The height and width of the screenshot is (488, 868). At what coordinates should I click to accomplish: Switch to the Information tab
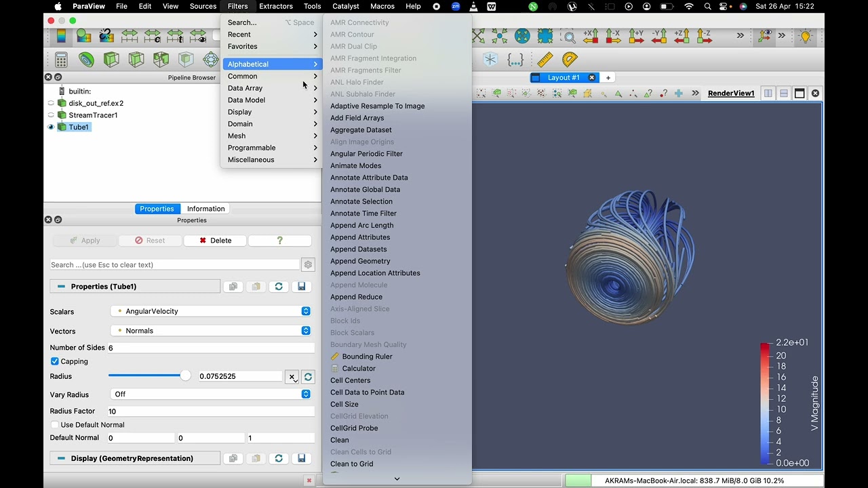pos(205,209)
